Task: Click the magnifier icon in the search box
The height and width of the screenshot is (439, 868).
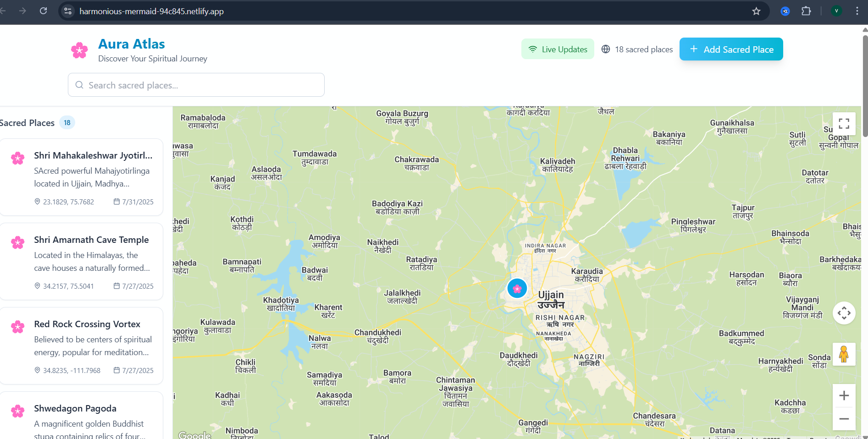Action: click(79, 85)
